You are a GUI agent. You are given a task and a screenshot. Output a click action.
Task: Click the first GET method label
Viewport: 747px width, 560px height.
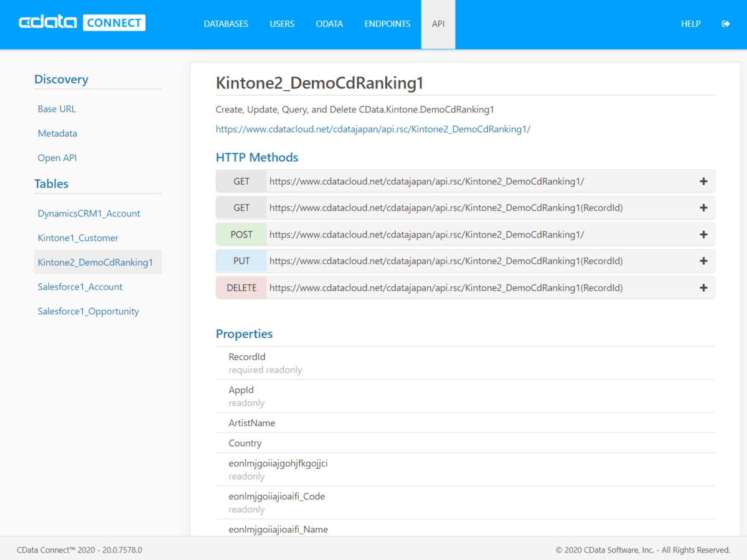coord(242,182)
